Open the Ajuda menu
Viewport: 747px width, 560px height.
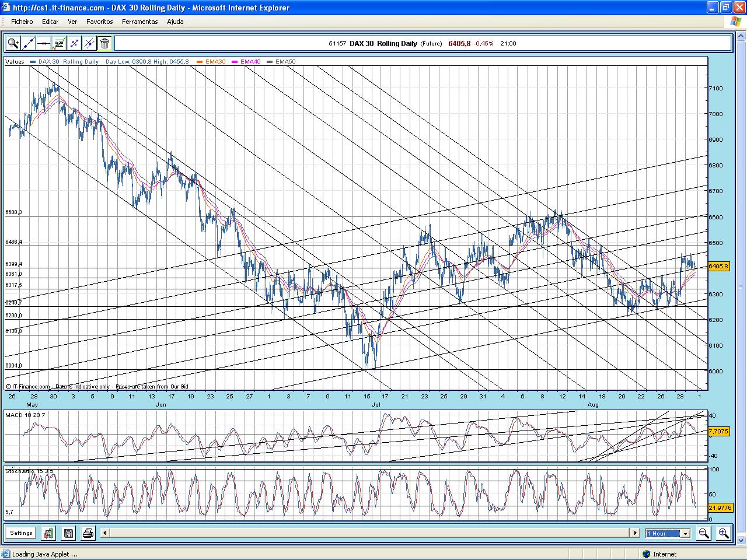175,22
